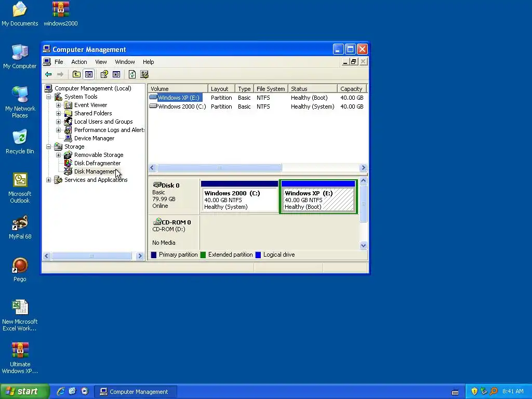
Task: Click the Shared Folders tree icon
Action: (x=68, y=113)
